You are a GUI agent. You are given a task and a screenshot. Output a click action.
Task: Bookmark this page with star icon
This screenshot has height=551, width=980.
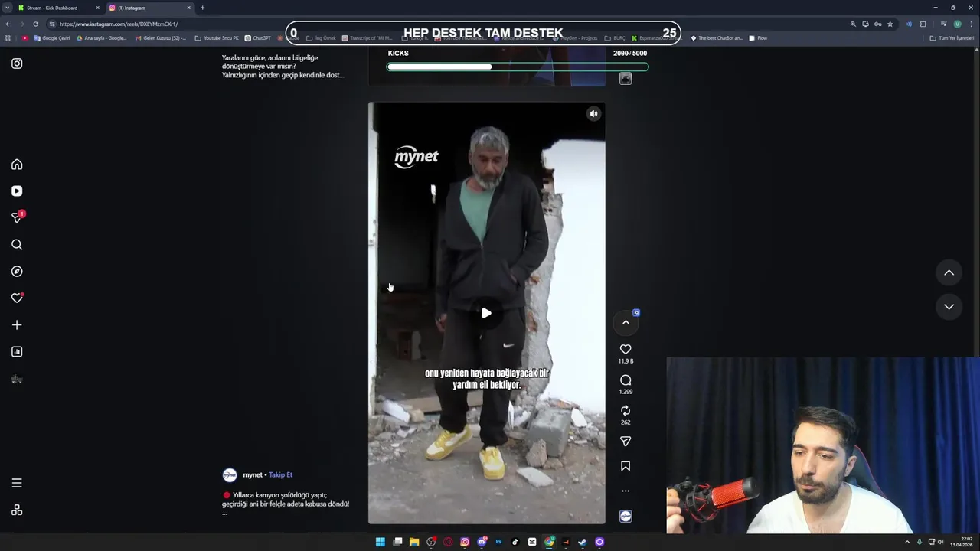[890, 24]
